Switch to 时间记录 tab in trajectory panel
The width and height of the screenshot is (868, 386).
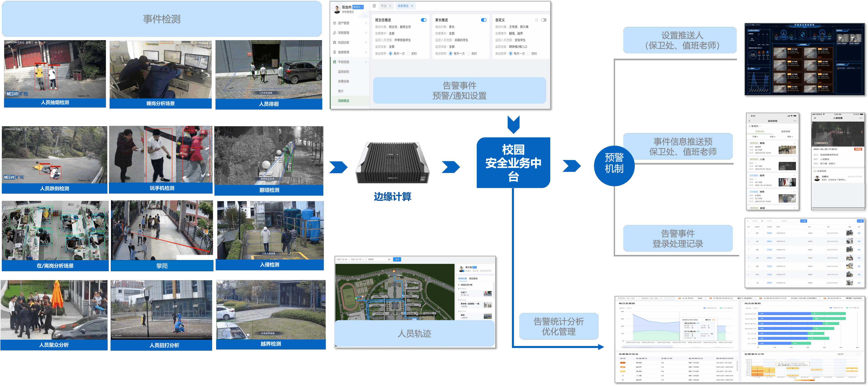click(x=462, y=279)
